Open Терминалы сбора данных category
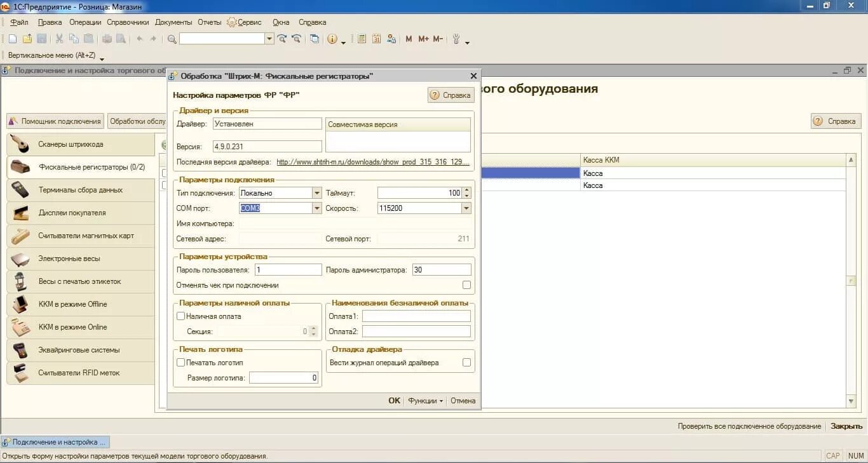This screenshot has width=868, height=463. (x=81, y=190)
